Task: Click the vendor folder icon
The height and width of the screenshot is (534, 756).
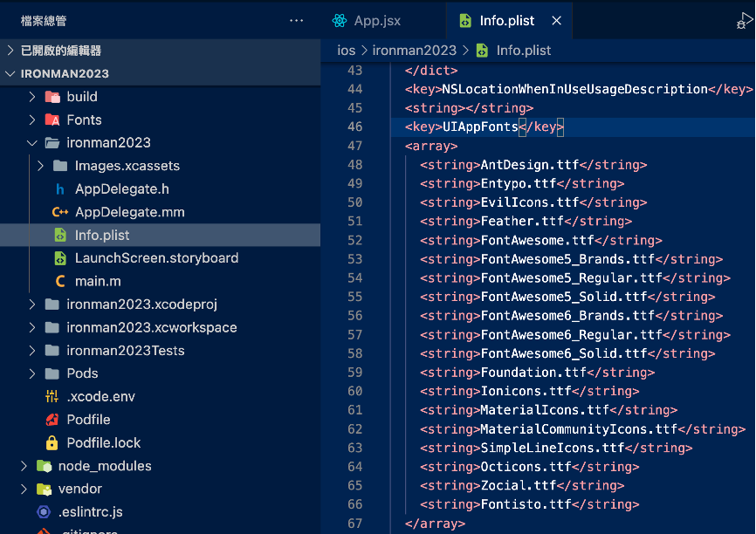Action: tap(44, 489)
